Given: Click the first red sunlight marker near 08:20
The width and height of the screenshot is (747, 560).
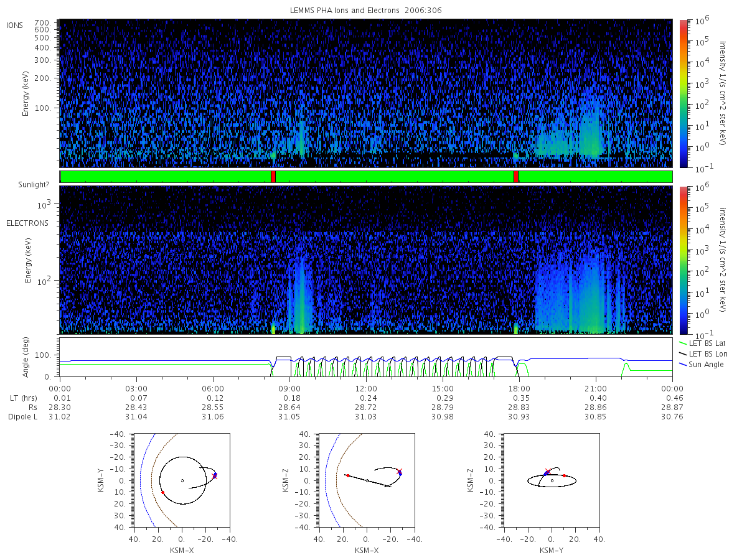Looking at the screenshot, I should tap(273, 177).
